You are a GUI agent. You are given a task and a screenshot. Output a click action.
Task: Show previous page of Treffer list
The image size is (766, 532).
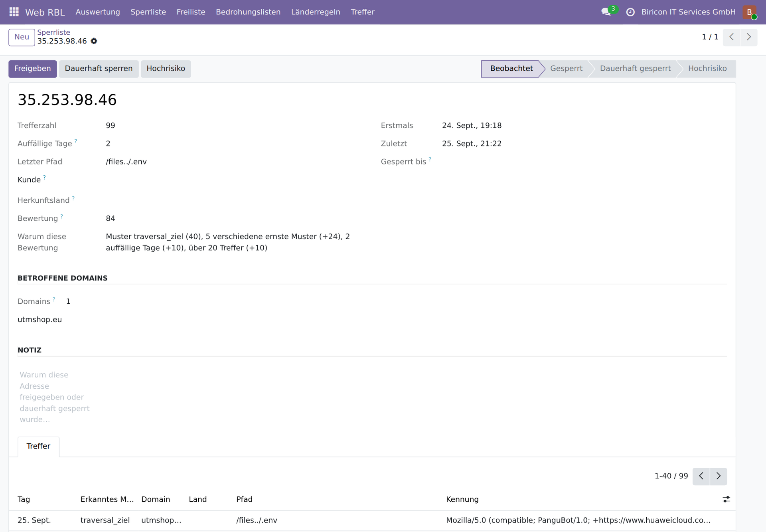(x=701, y=476)
